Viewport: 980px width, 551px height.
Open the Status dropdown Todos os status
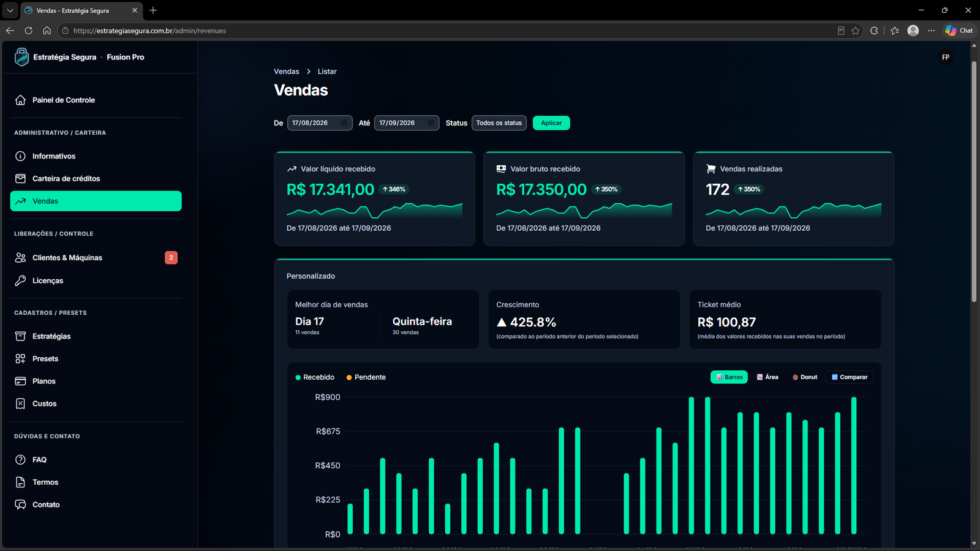click(x=499, y=123)
